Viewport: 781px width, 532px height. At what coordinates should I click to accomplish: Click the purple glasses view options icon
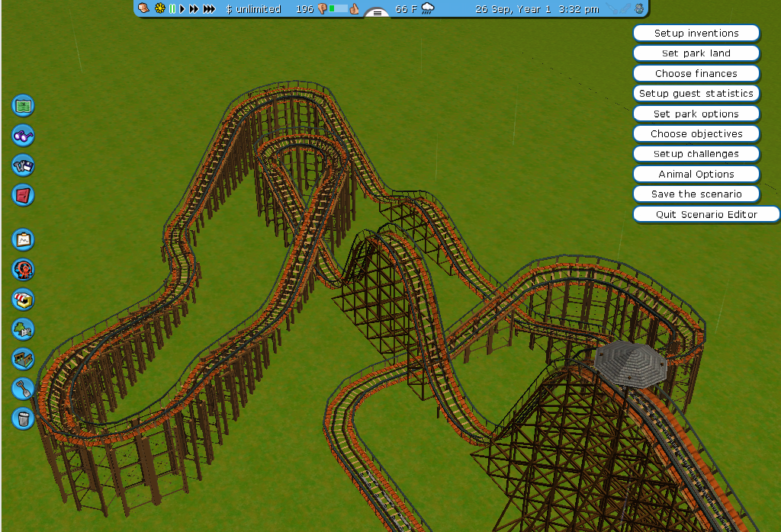[24, 136]
